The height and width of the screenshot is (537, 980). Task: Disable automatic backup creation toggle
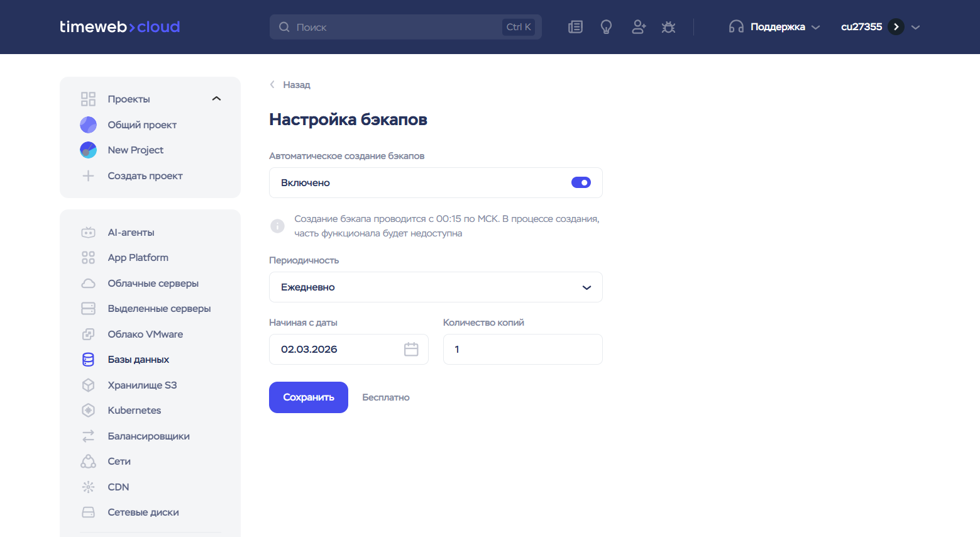(x=580, y=183)
